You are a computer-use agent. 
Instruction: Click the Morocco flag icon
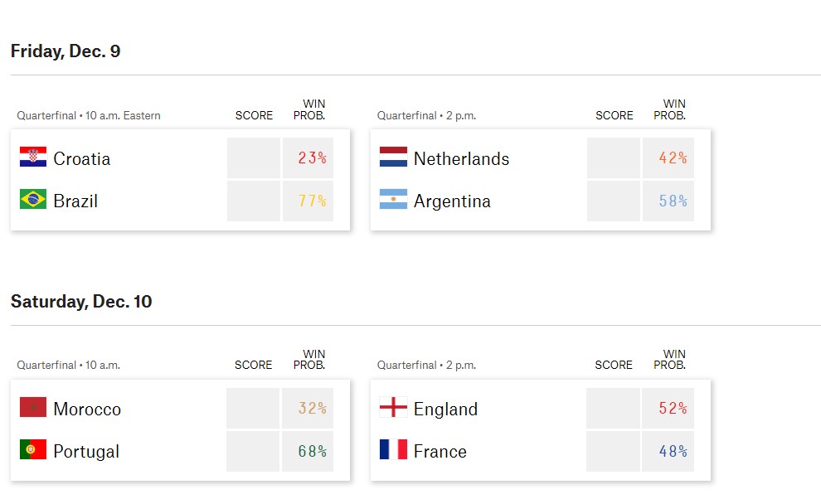33,408
